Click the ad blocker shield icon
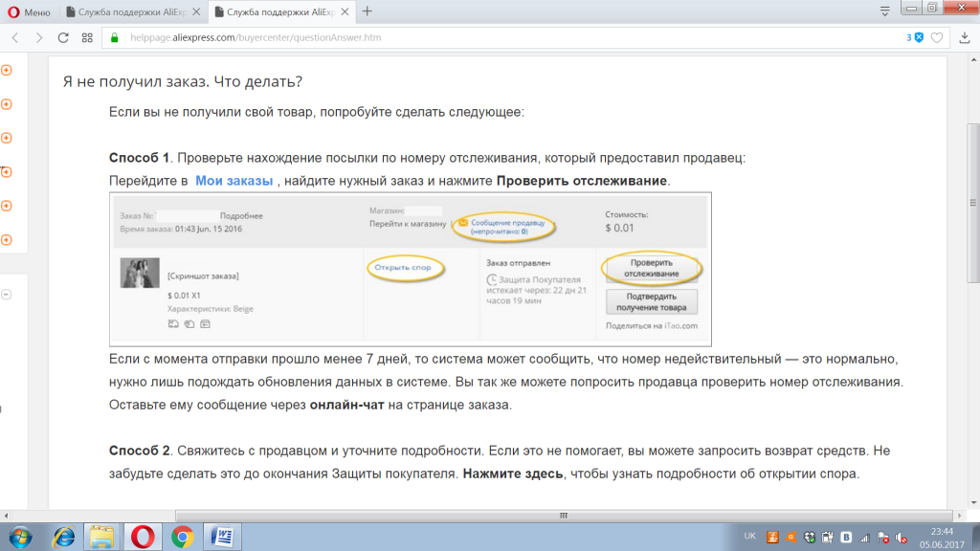The height and width of the screenshot is (551, 980). (x=918, y=38)
